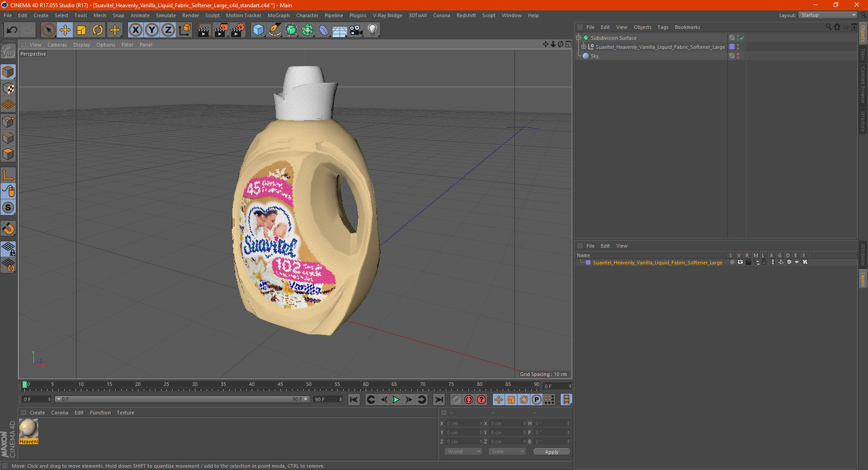868x470 pixels.
Task: Open viewport Display menu
Action: point(81,45)
